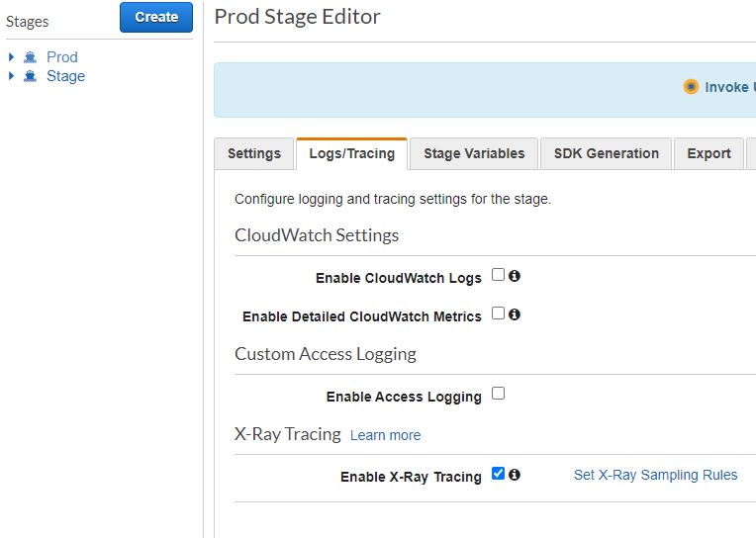Uncheck Enable X-Ray Tracing checkbox
Image resolution: width=756 pixels, height=538 pixels.
(x=498, y=474)
